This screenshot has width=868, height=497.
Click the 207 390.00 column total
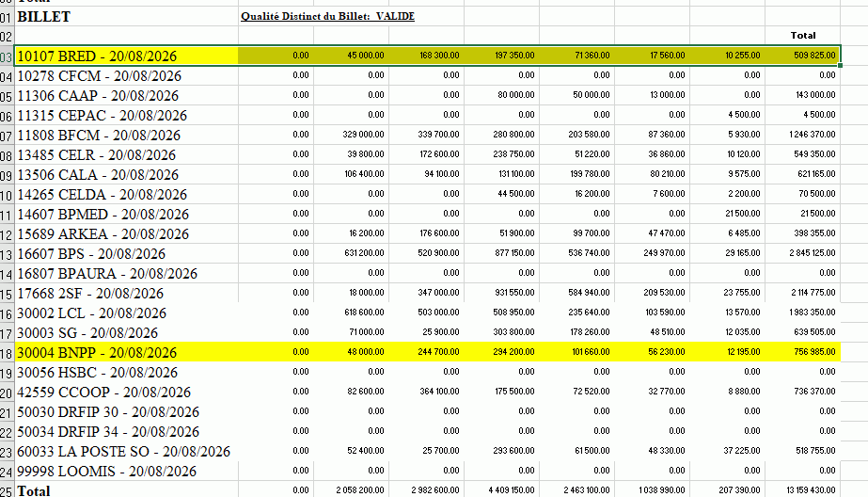pyautogui.click(x=740, y=489)
